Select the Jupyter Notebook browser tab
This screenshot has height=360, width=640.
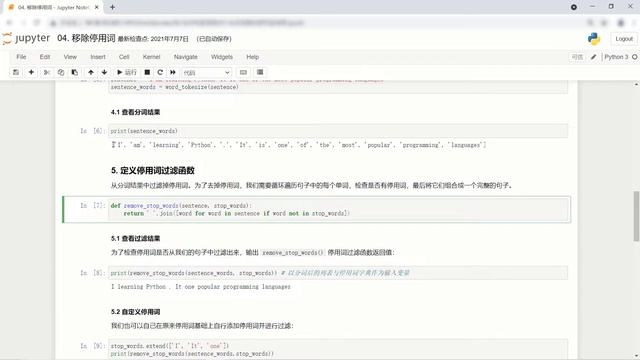click(53, 7)
